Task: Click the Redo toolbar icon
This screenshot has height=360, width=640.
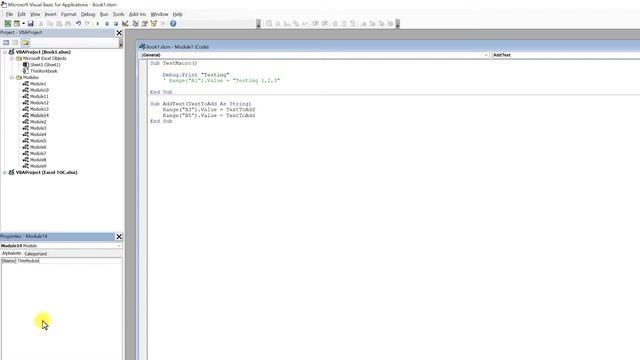Action: pyautogui.click(x=87, y=24)
